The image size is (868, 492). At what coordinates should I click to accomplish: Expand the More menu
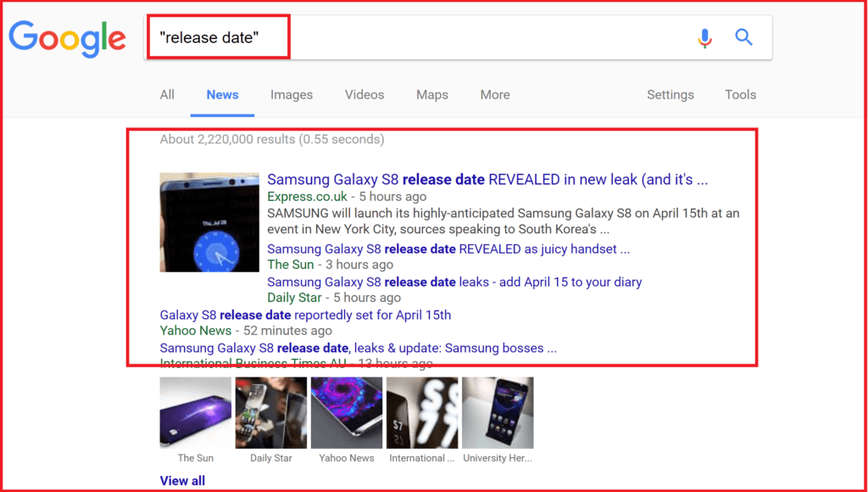point(495,95)
